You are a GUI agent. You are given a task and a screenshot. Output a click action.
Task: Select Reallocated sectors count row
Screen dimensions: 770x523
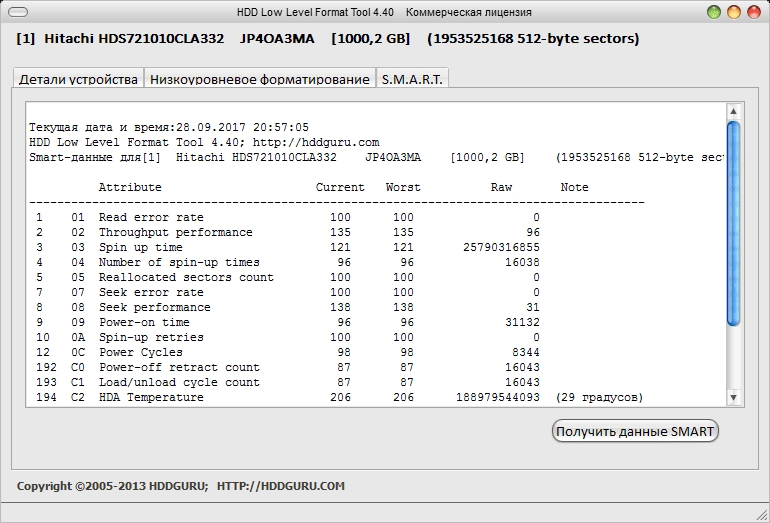(x=287, y=277)
